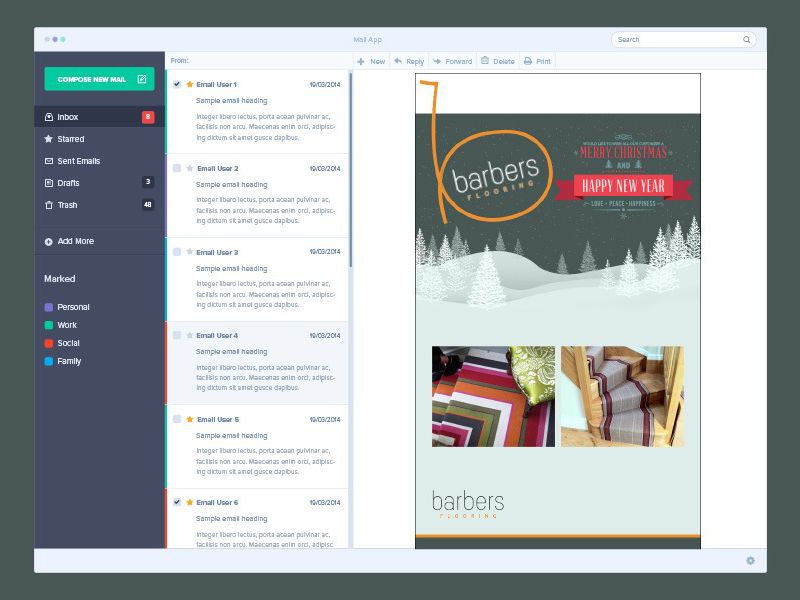
Task: Open the Starred folder
Action: pyautogui.click(x=99, y=139)
